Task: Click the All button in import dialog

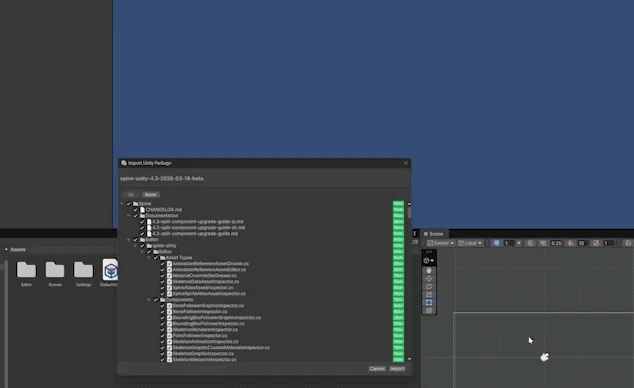Action: click(x=131, y=194)
